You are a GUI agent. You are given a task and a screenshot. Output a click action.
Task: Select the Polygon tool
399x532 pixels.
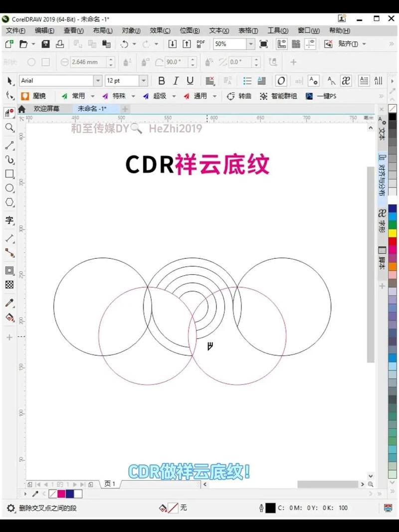pyautogui.click(x=9, y=202)
